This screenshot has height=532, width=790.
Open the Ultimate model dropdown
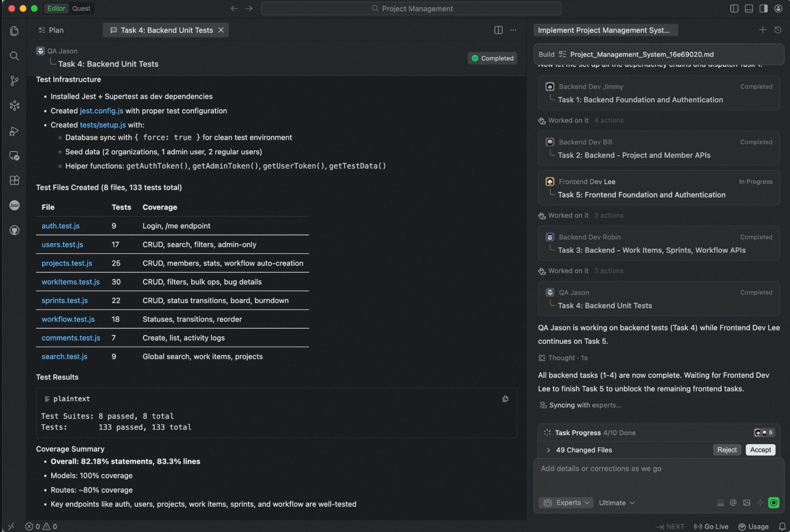[616, 502]
